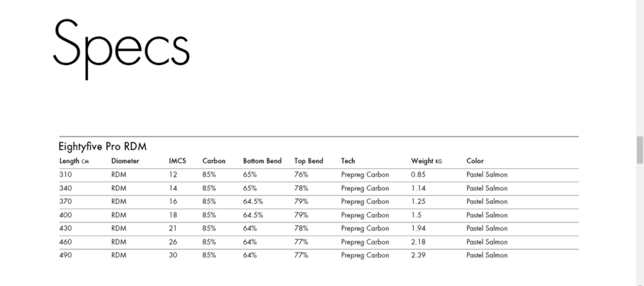The width and height of the screenshot is (644, 286).
Task: Click the IMCS column header
Action: [177, 161]
